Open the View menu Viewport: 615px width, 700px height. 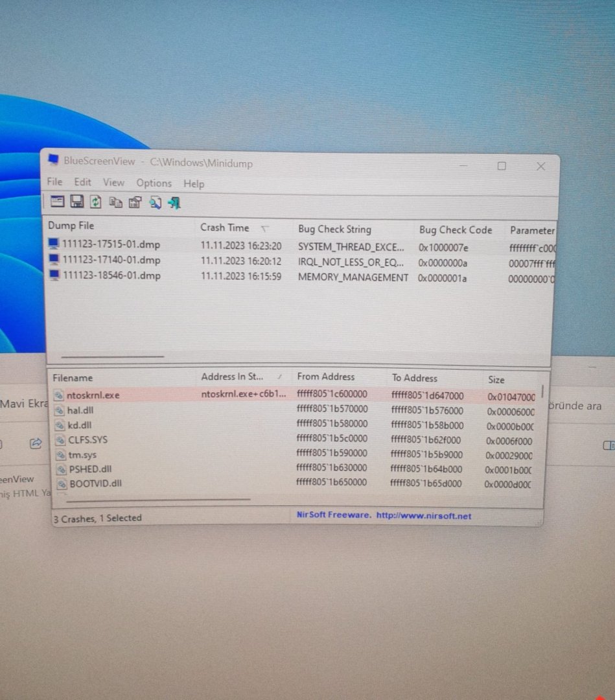[114, 183]
